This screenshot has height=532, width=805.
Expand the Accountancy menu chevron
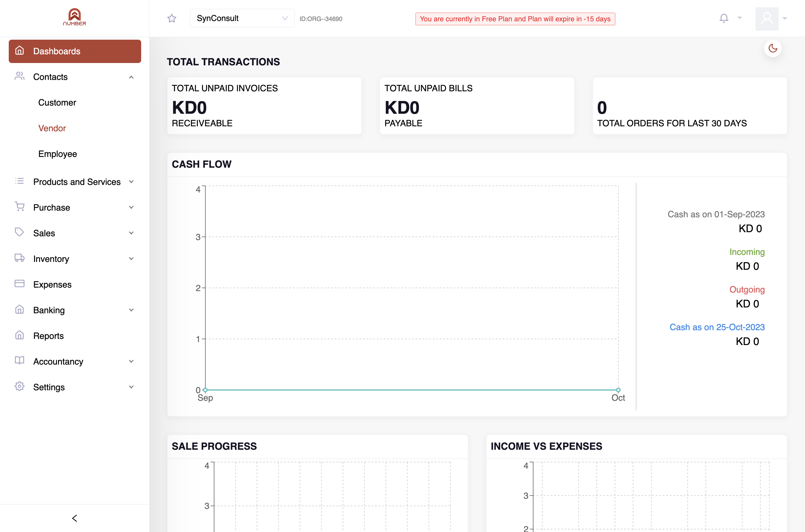pyautogui.click(x=131, y=361)
